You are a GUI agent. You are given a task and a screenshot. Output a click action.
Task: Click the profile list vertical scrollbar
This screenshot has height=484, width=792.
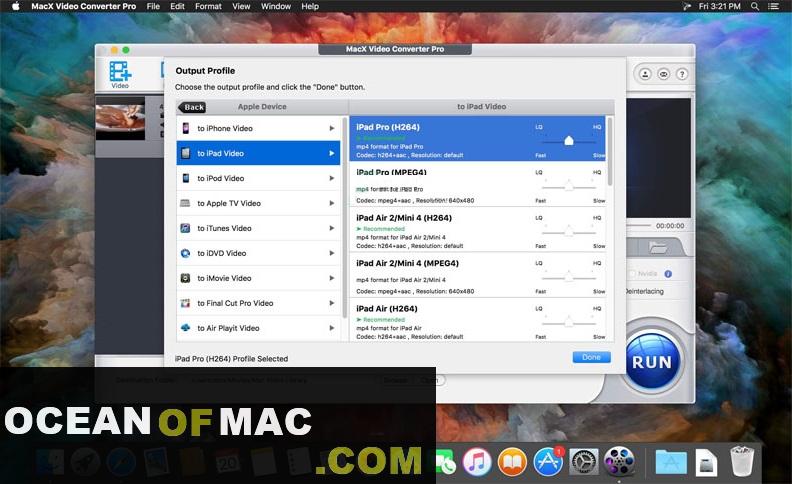pyautogui.click(x=610, y=152)
